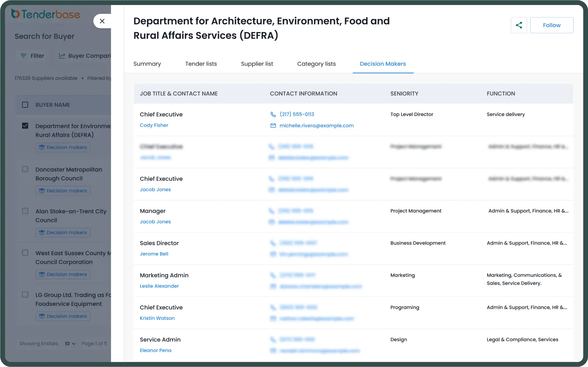Click the Tenderbase logo

tap(46, 14)
